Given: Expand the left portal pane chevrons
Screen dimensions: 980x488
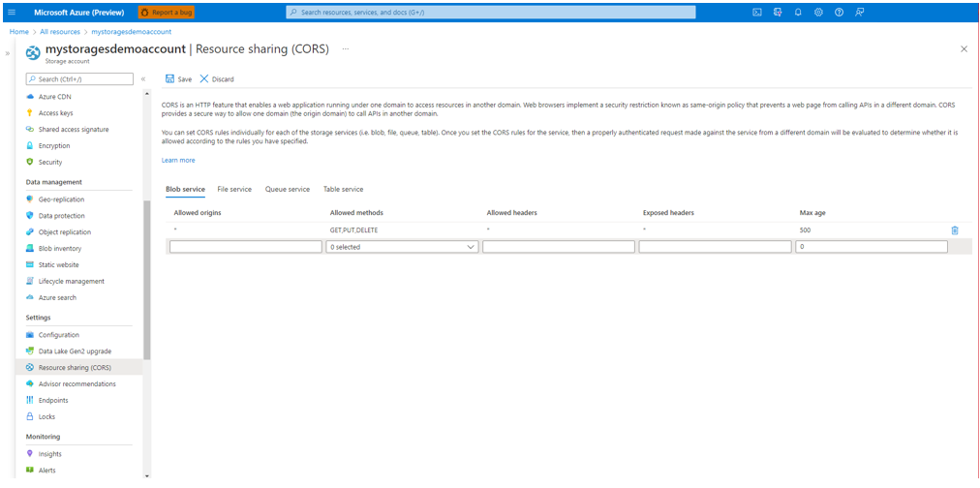Looking at the screenshot, I should click(x=8, y=53).
